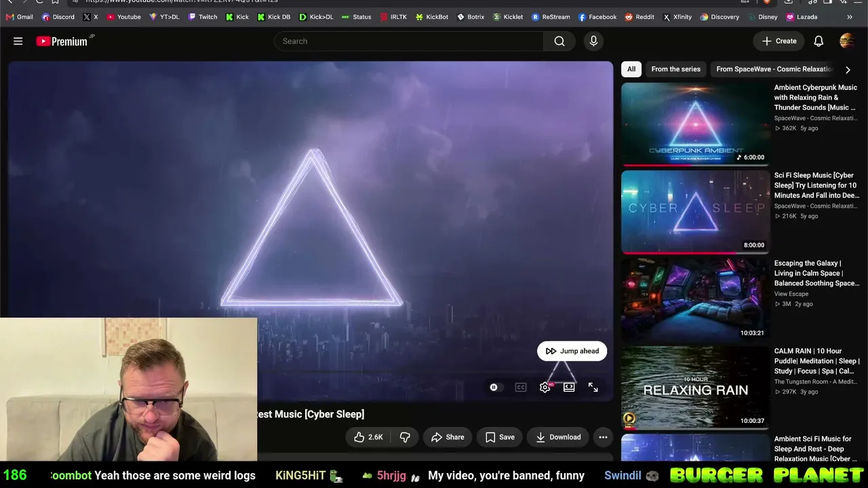Open the Kick DB bookmark
Screen dimensions: 868x488
274,17
